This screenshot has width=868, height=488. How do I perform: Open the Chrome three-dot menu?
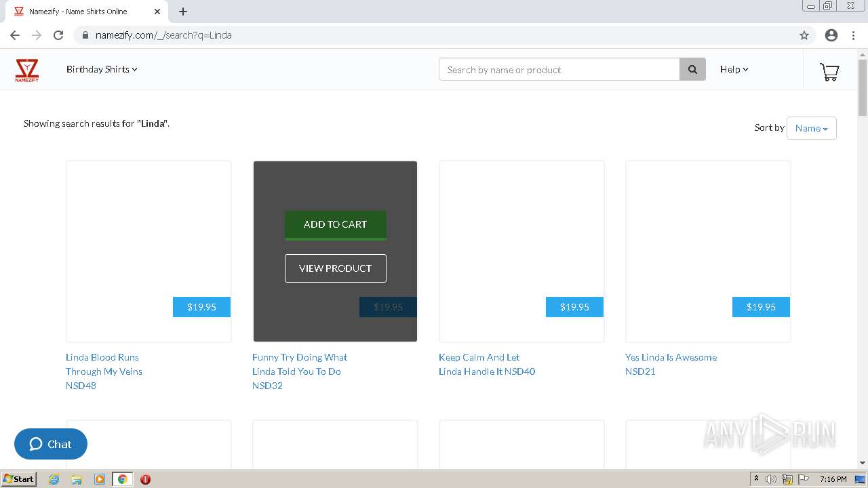pos(853,35)
